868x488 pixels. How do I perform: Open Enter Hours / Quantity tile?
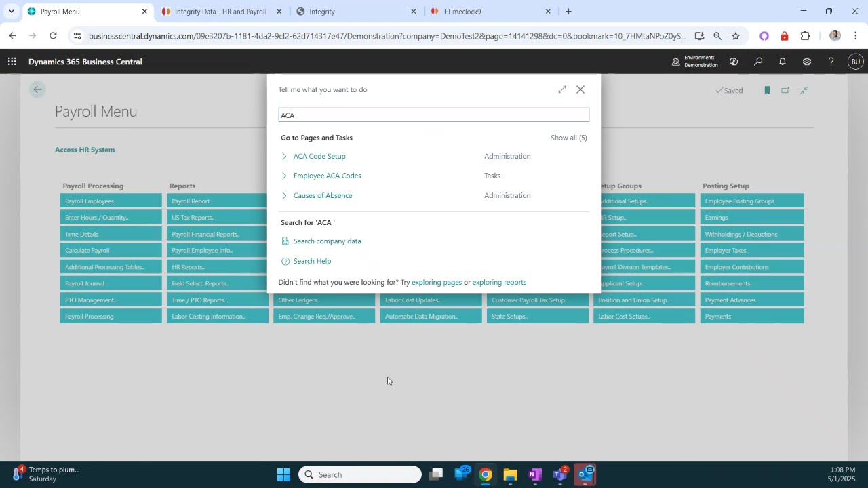111,218
